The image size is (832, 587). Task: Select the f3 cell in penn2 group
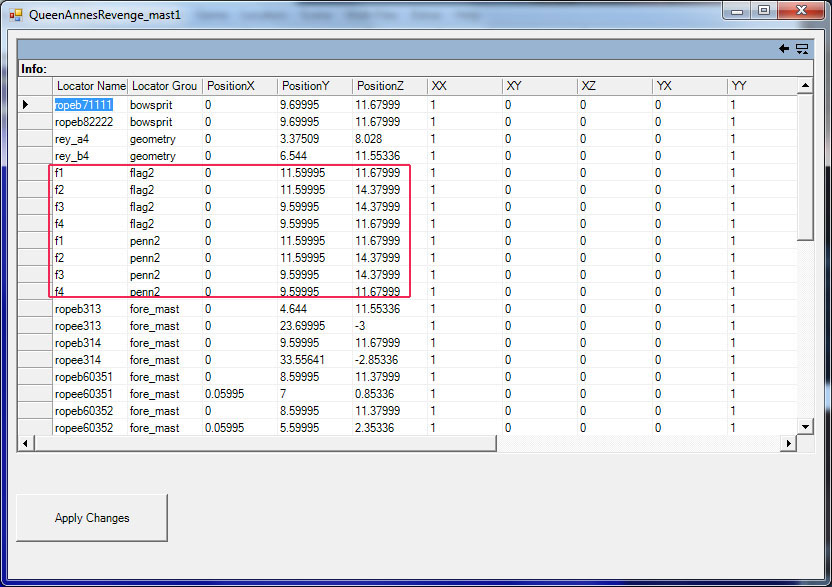click(x=90, y=274)
